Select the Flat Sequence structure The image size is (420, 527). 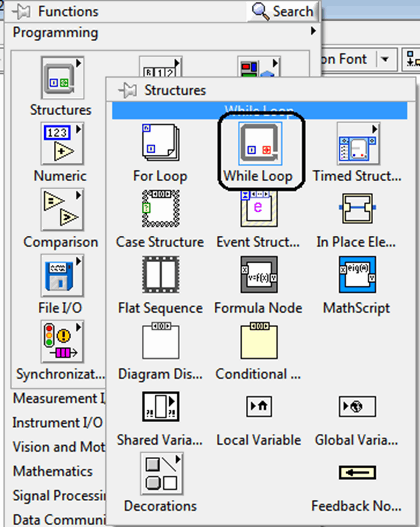coord(160,275)
